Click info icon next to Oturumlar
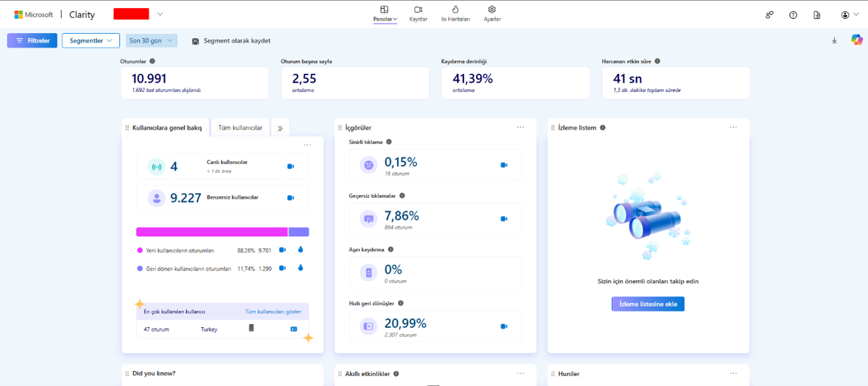The height and width of the screenshot is (386, 868). [x=152, y=61]
